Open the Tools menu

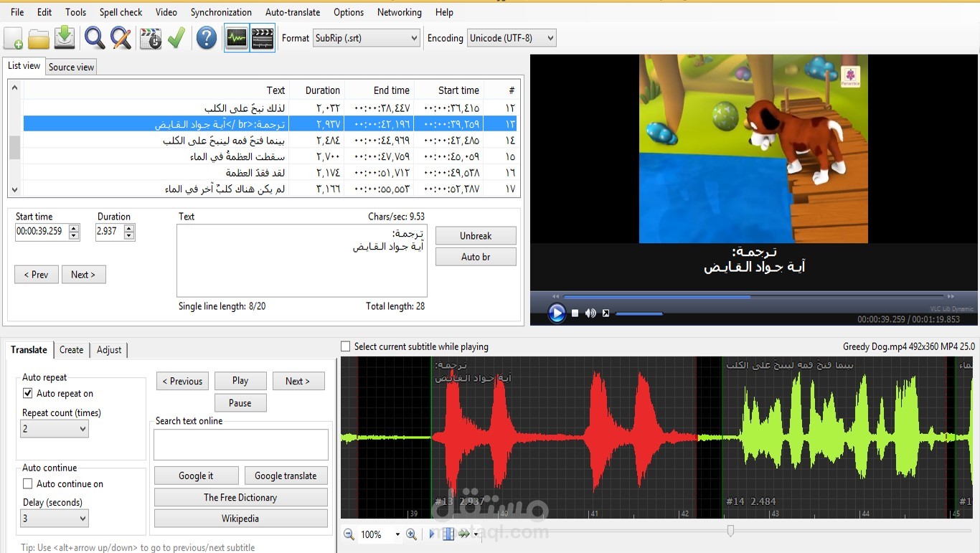[x=75, y=12]
